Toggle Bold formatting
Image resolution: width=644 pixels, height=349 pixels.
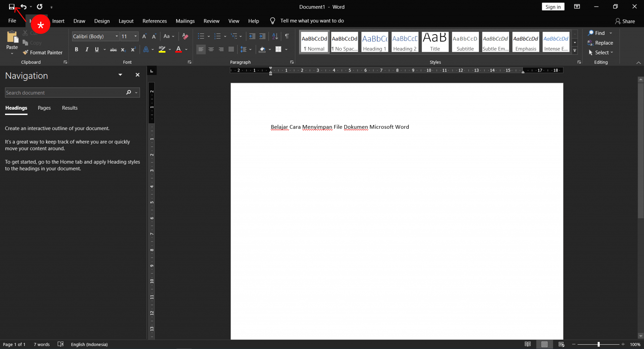pyautogui.click(x=76, y=49)
